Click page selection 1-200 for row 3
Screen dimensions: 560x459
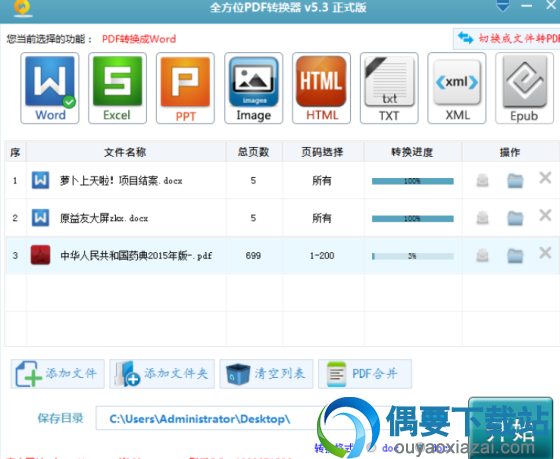322,255
